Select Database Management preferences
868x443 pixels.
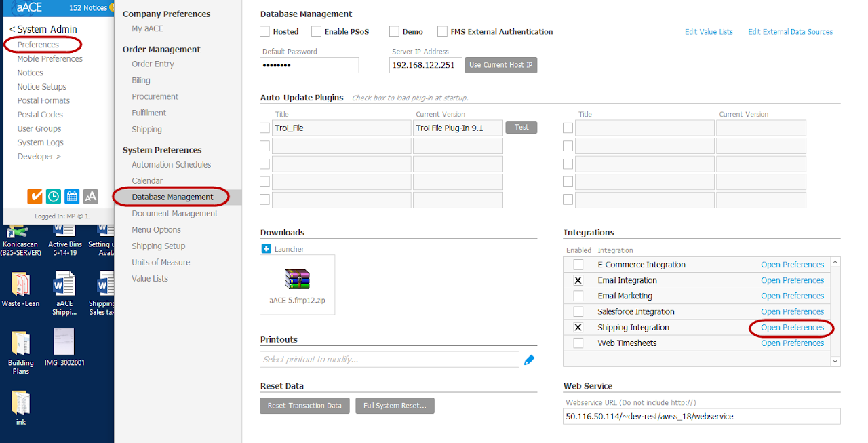[173, 197]
